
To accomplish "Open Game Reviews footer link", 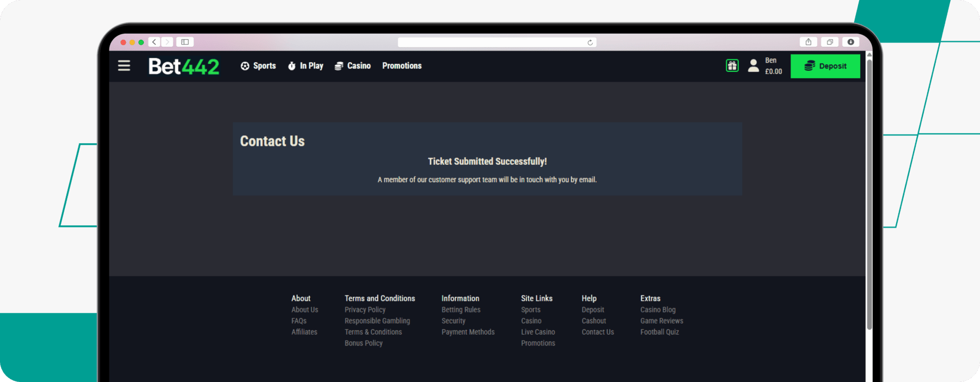I will coord(662,321).
